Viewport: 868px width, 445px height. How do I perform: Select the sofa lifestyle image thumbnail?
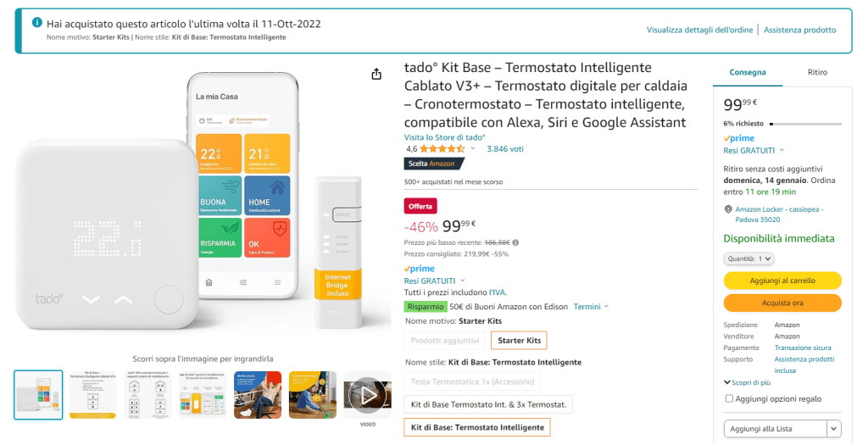[258, 395]
